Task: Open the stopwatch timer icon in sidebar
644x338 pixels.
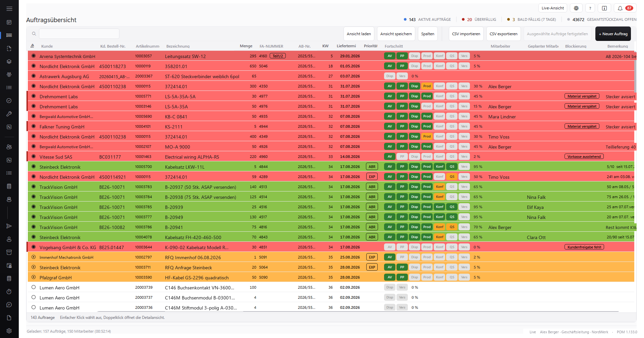Action: [9, 292]
